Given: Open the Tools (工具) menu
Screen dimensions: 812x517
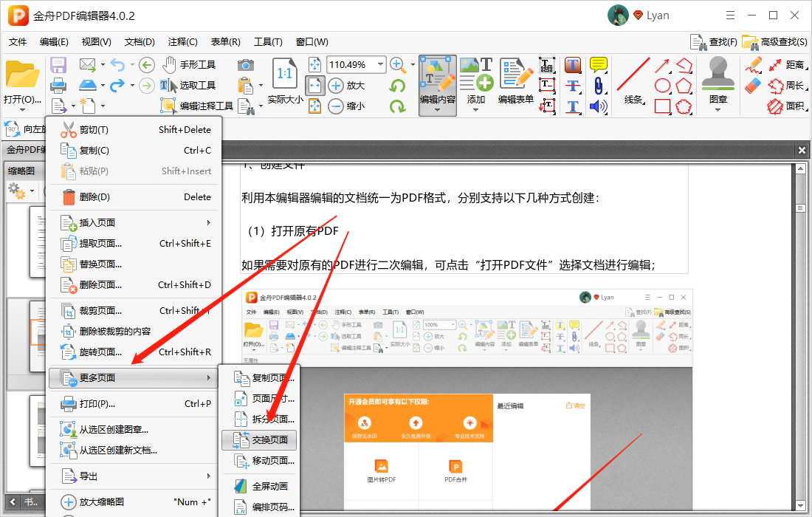Looking at the screenshot, I should point(268,42).
